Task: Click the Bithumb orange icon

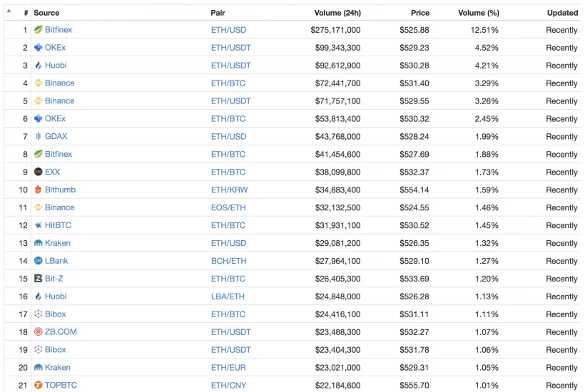Action: point(39,190)
